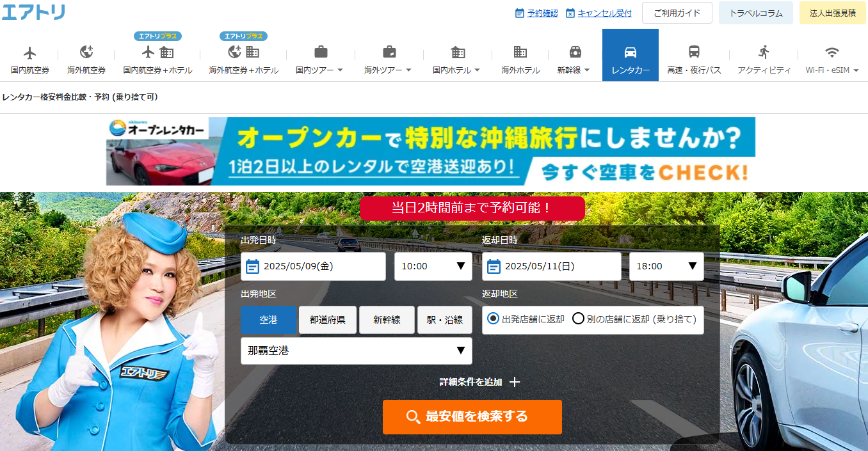
Task: Click the calendar icon in 出発日時 field
Action: pos(253,266)
